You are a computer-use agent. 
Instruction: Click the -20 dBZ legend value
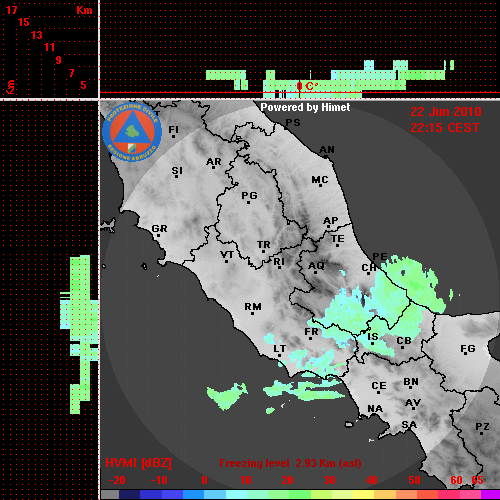coord(117,480)
